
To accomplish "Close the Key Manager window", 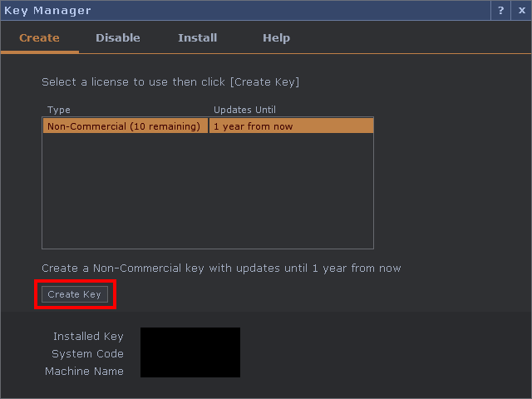I will [x=521, y=11].
